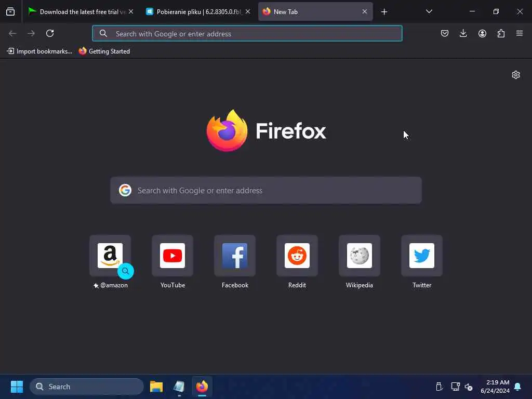Open the Extensions panel
The width and height of the screenshot is (532, 399).
click(501, 33)
